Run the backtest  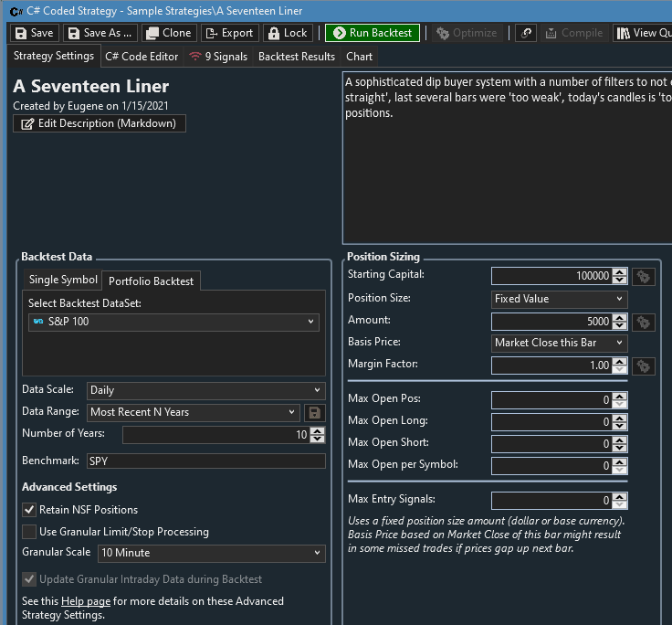[372, 33]
